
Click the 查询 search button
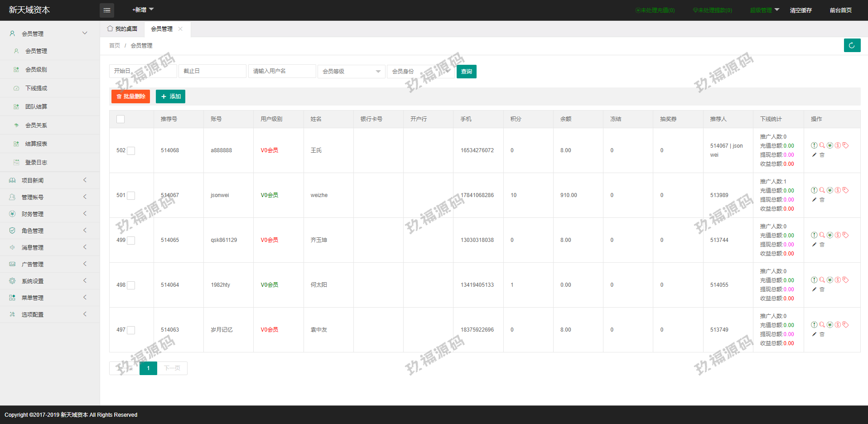466,72
